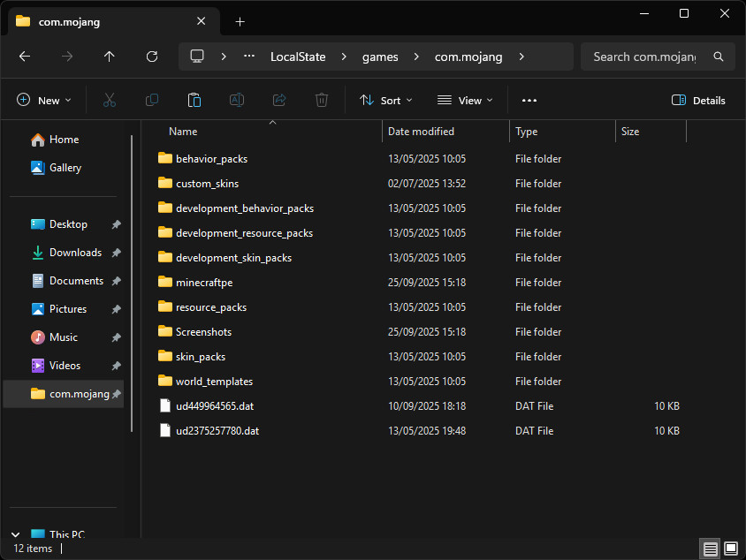Click LocalState in the address breadcrumb

coord(297,57)
